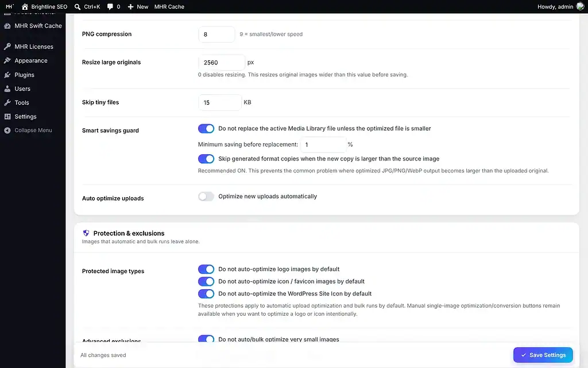Click the 'Smart savings guard' label
Screen dimensions: 588x368
(110, 131)
